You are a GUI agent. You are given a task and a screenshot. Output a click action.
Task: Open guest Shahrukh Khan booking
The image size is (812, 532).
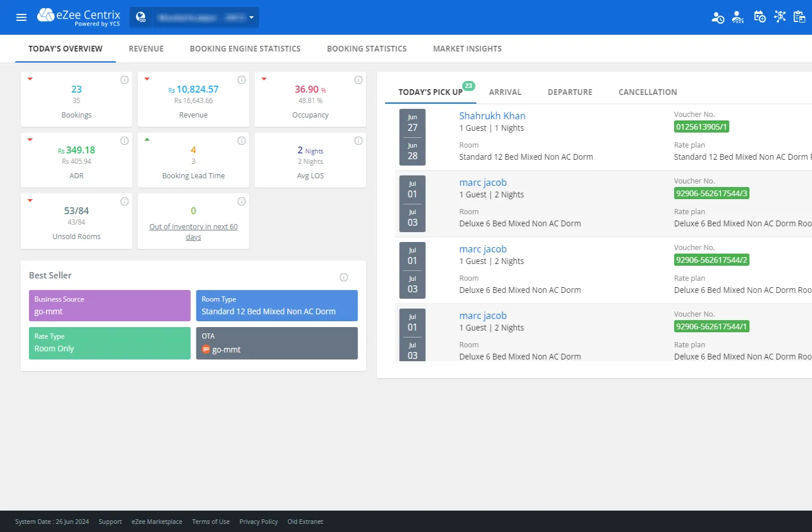(x=492, y=116)
